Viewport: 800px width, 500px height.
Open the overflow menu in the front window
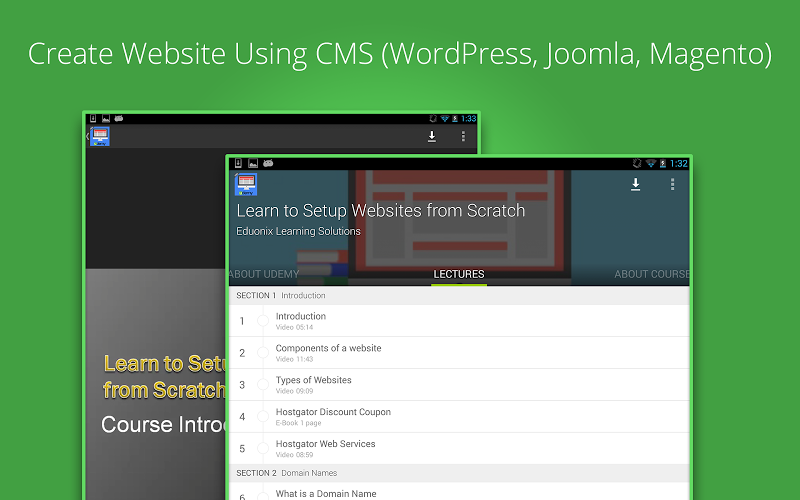tap(672, 184)
